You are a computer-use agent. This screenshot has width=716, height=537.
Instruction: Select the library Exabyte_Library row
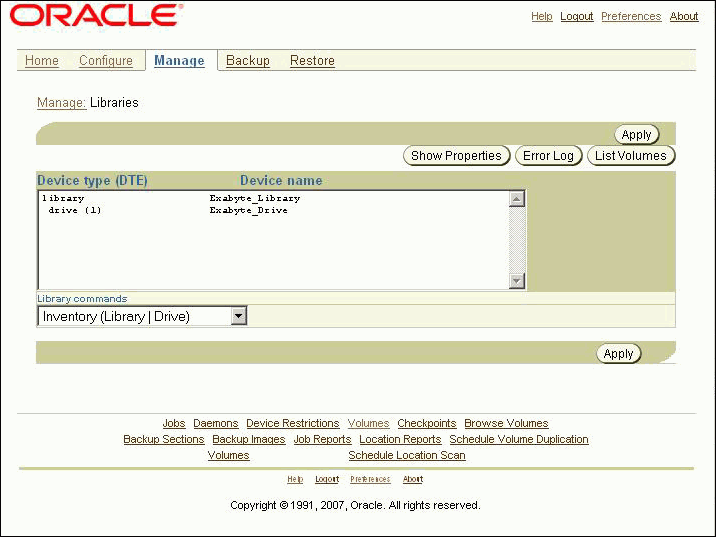click(x=273, y=198)
